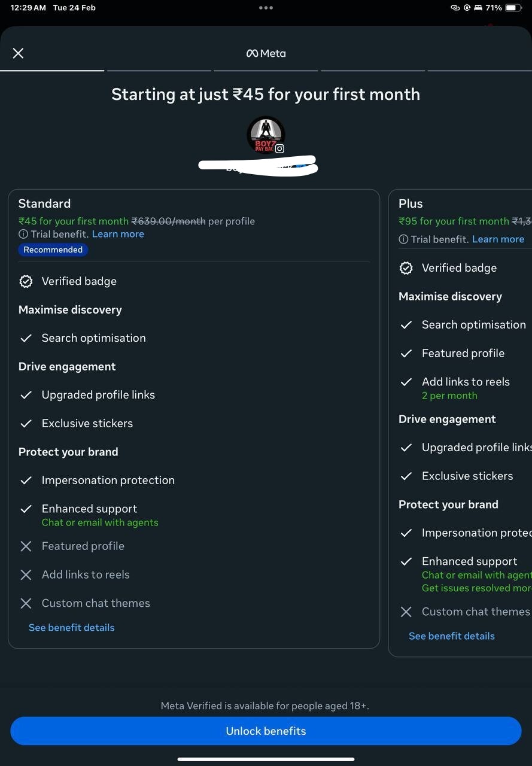This screenshot has width=532, height=766.
Task: Jump to the third progress step segment
Action: [266, 71]
